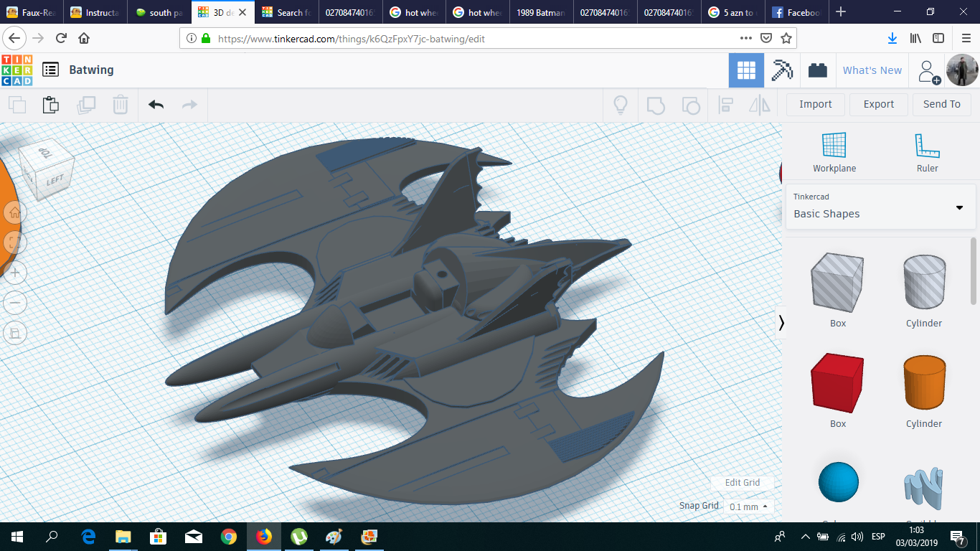This screenshot has height=551, width=980.
Task: Click the shapes panel scrollbar
Action: tap(974, 273)
